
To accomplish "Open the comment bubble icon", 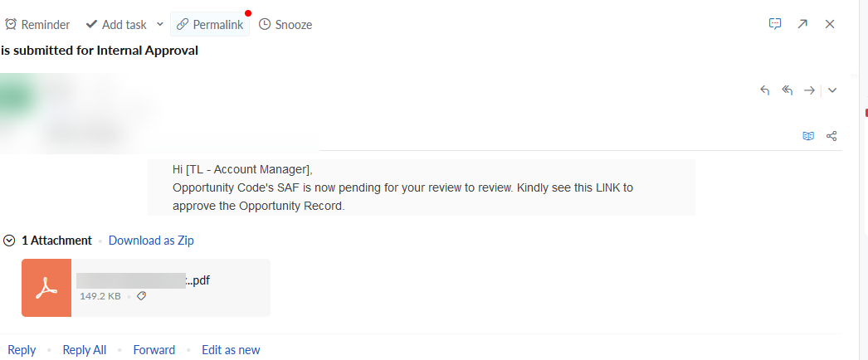I will (775, 24).
